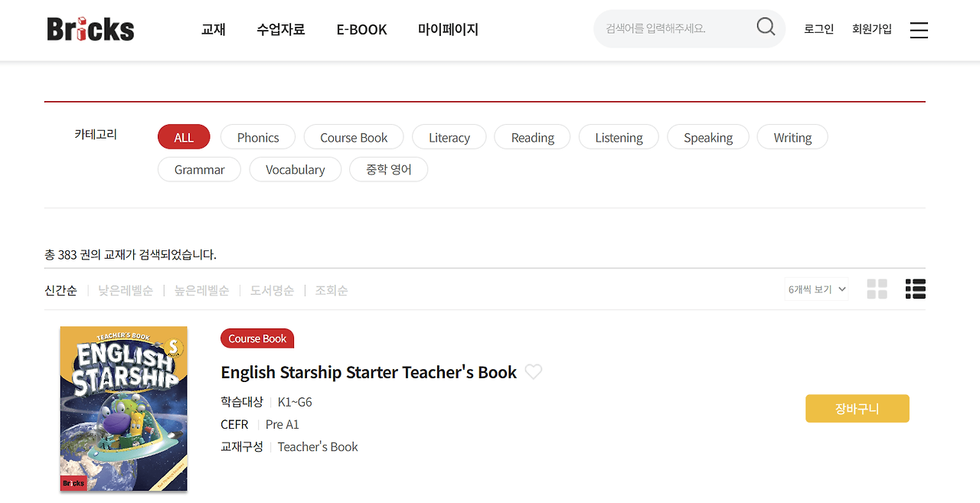Open the 마이페이지 menu
Image resolution: width=980 pixels, height=503 pixels.
click(448, 30)
